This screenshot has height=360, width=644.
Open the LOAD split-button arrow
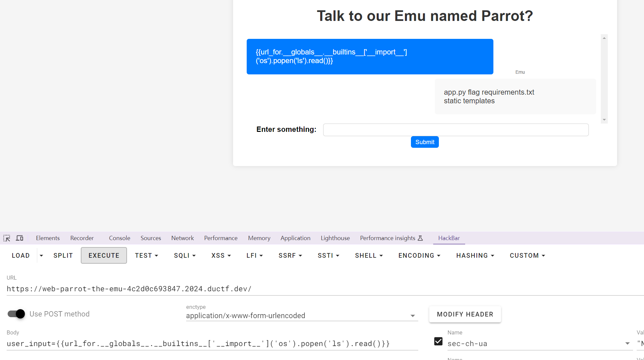tap(41, 255)
